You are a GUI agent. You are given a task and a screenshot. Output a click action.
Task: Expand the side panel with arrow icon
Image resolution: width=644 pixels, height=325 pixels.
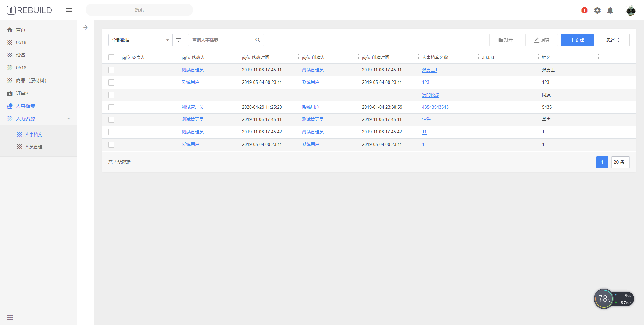click(x=86, y=28)
